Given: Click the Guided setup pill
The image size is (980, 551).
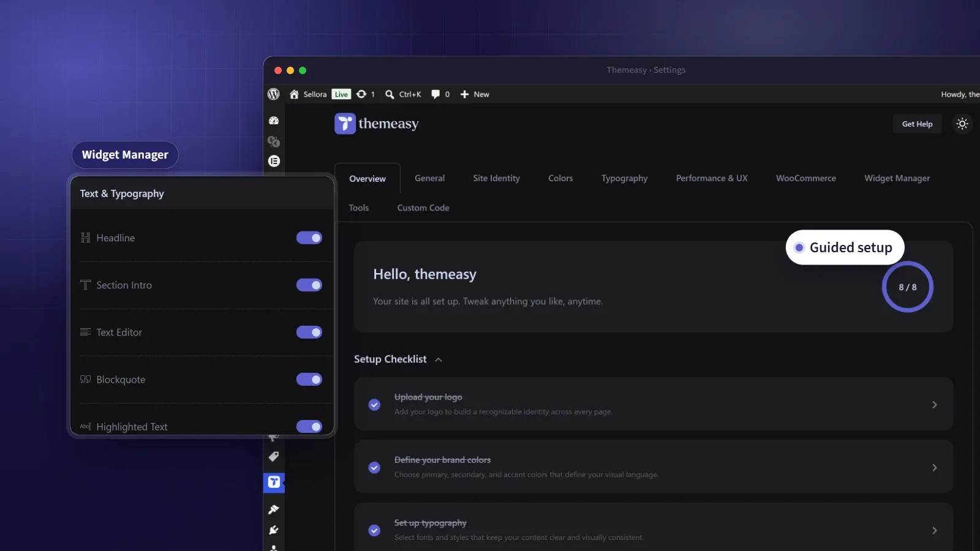Looking at the screenshot, I should [x=845, y=247].
